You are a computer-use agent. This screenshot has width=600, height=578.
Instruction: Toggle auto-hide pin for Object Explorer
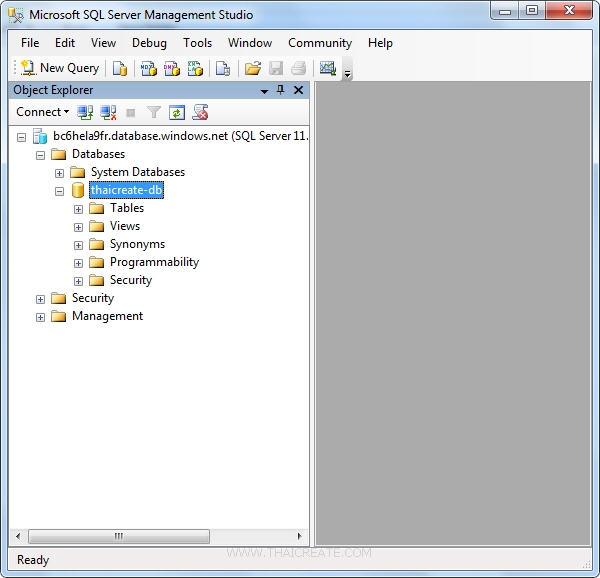[x=280, y=90]
